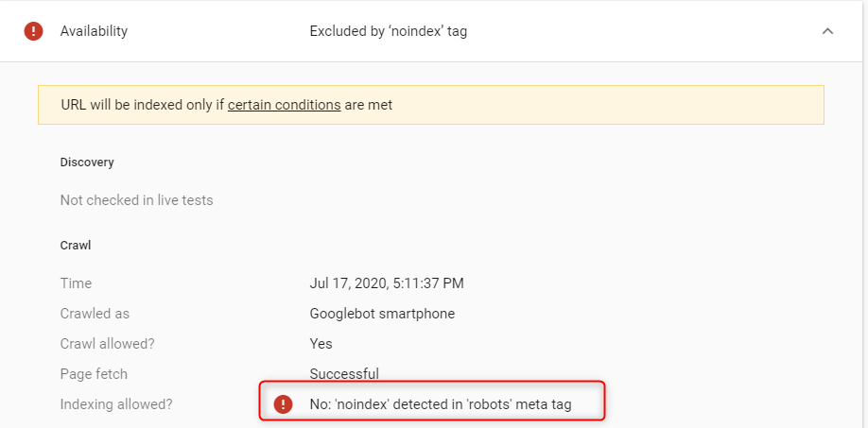This screenshot has width=868, height=428.
Task: Click 'Not checked in live tests' text
Action: [136, 200]
